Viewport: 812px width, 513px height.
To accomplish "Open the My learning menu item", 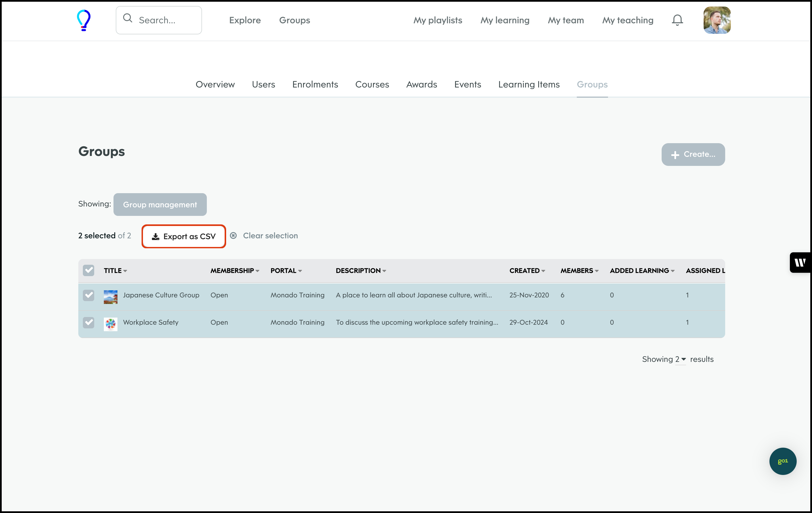I will tap(505, 20).
